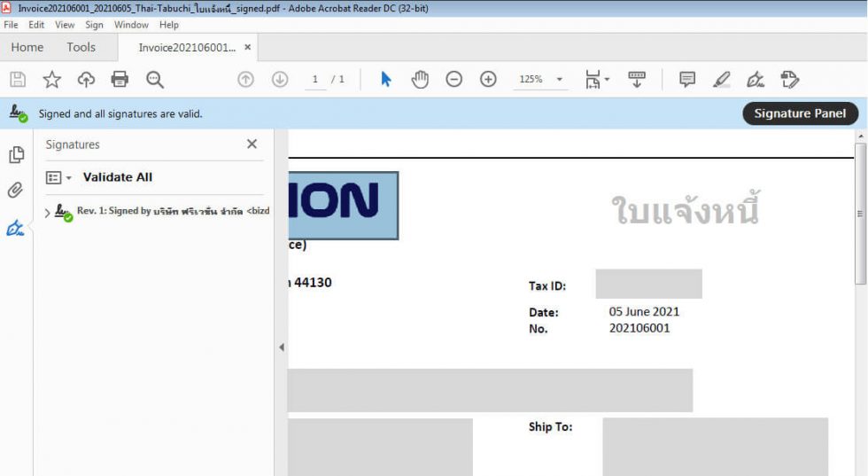Image resolution: width=868 pixels, height=476 pixels.
Task: Expand the Rev. 1 signature entry
Action: (x=47, y=213)
